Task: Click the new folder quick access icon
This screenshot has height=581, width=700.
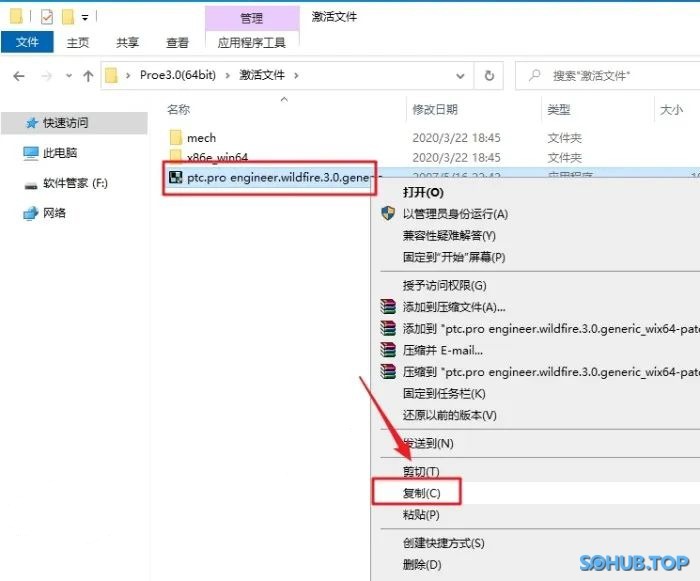Action: tap(68, 17)
